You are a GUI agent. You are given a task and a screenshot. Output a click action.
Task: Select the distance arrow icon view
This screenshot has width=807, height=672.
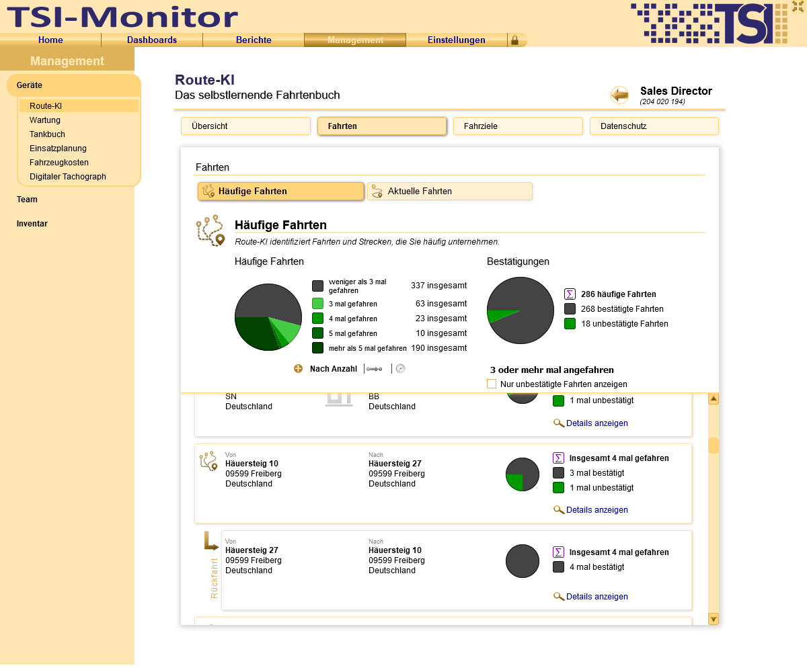[x=375, y=369]
